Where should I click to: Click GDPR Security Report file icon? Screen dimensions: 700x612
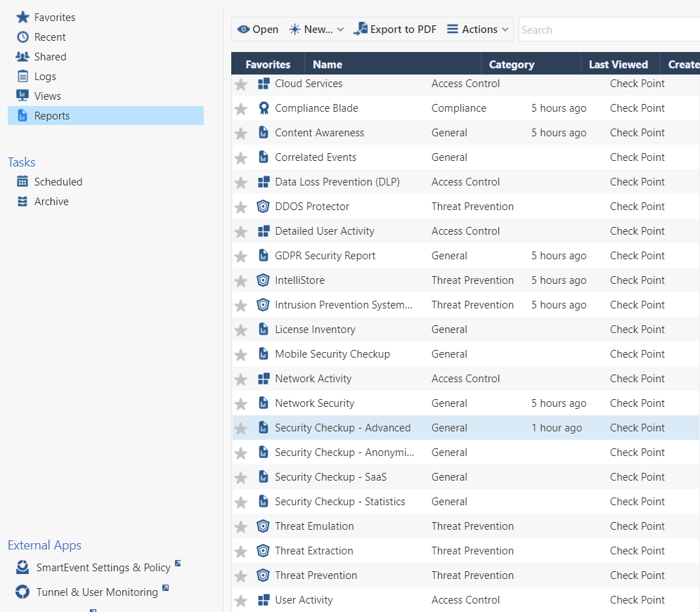(x=264, y=255)
